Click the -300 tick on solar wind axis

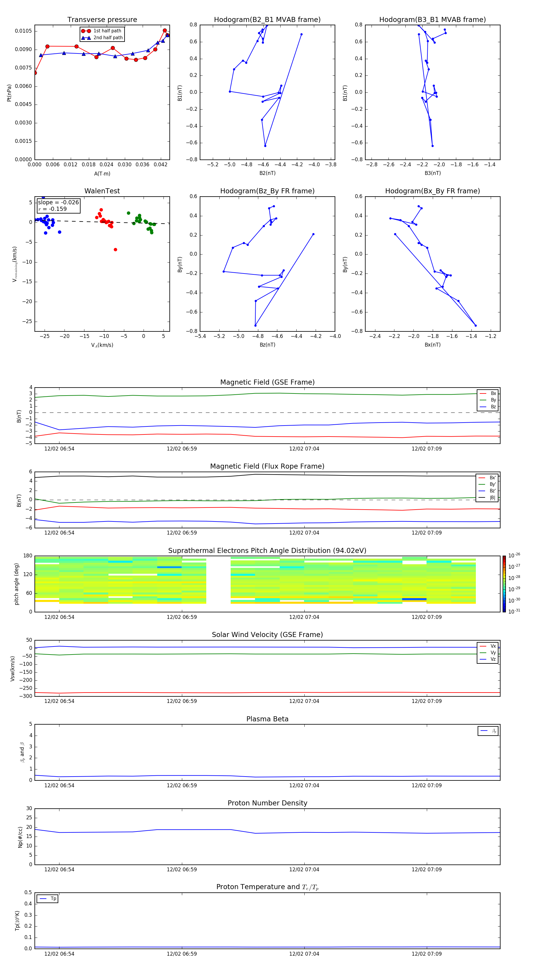(x=26, y=696)
